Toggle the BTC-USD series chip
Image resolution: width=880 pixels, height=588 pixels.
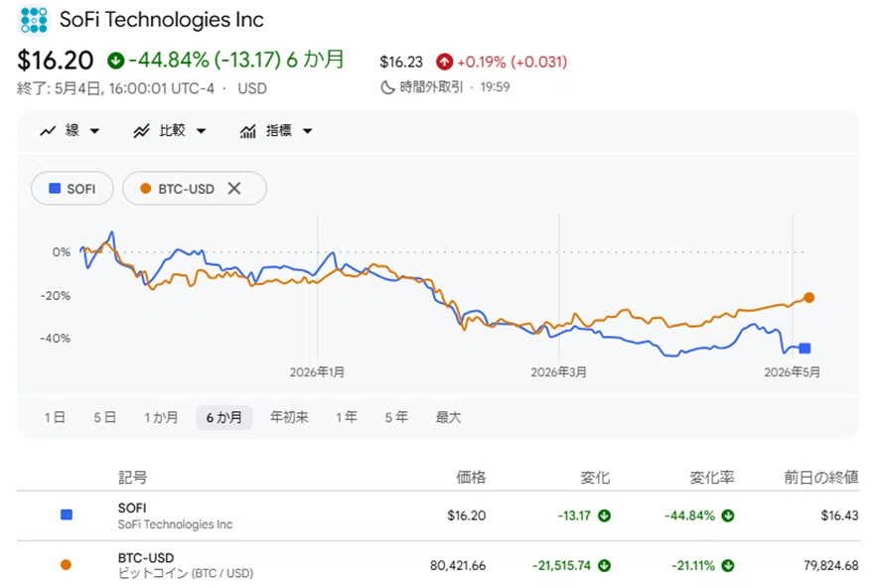pyautogui.click(x=179, y=189)
